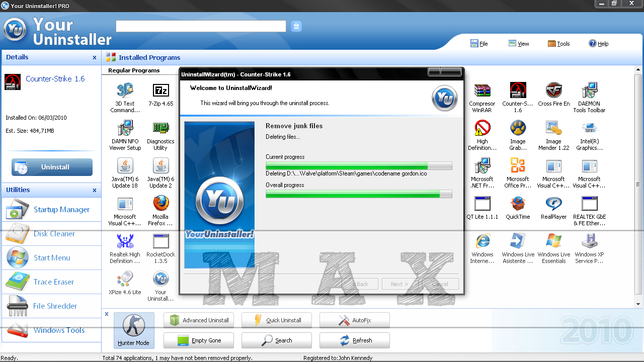The width and height of the screenshot is (644, 362).
Task: Select the Windows Internet Explorer icon
Action: pos(482,241)
